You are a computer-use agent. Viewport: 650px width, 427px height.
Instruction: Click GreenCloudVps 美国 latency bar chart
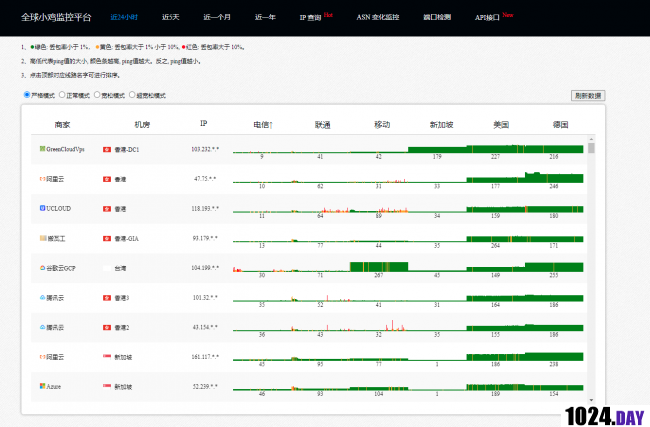[x=495, y=149]
